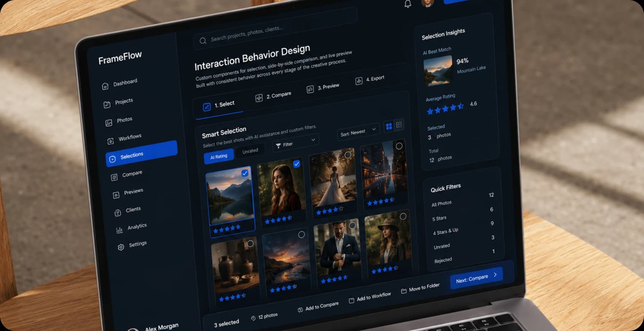Screen dimensions: 644x331
Task: Open Workflows in the sidebar menu
Action: (x=124, y=139)
